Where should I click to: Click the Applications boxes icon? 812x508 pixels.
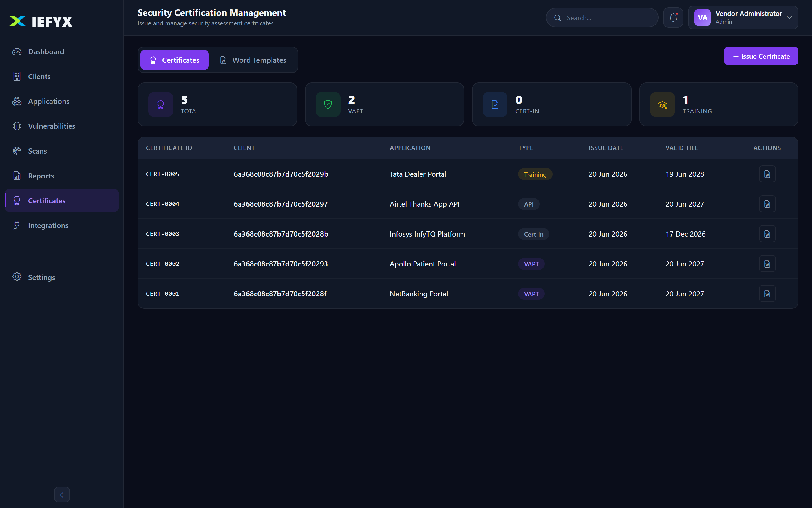tap(17, 102)
